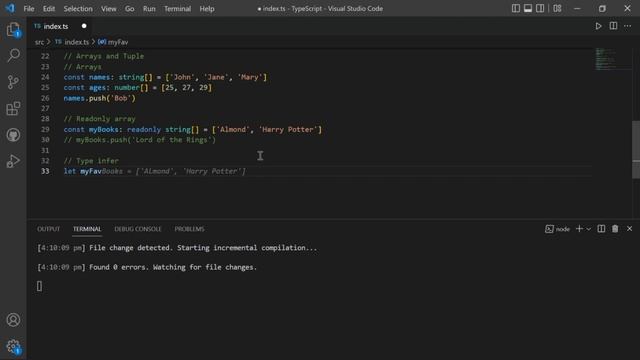Open the Extensions view
Viewport: 640px width, 360px height.
pos(13,109)
